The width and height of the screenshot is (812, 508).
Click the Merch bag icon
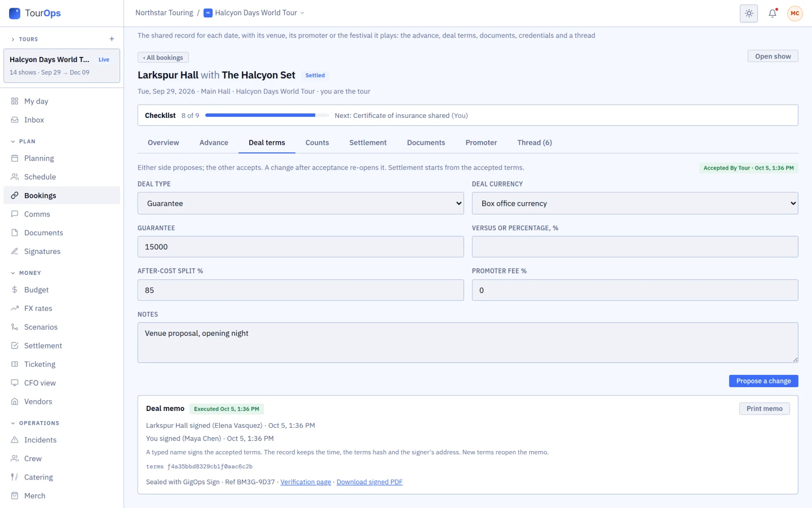tap(15, 496)
